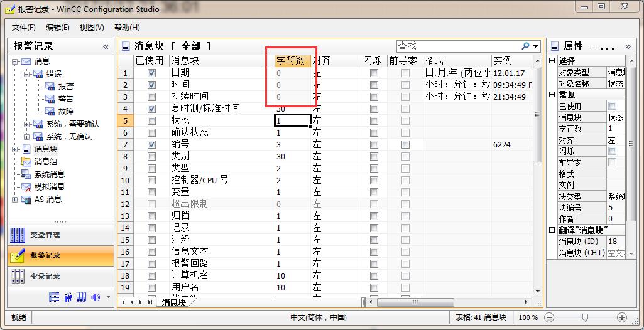Check 已使用 for the 用户名 row

(x=151, y=287)
